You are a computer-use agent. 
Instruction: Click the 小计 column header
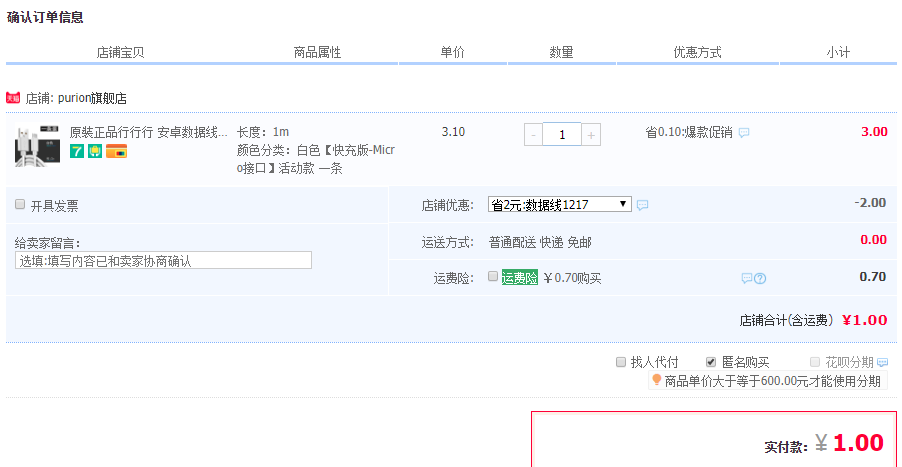pos(838,53)
